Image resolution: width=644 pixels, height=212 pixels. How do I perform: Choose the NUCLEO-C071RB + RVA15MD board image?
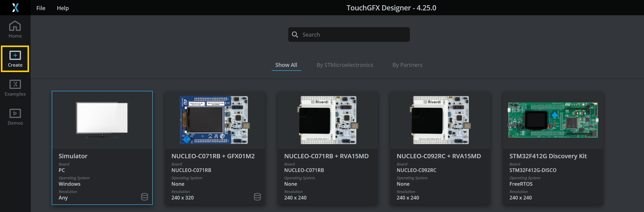(328, 120)
